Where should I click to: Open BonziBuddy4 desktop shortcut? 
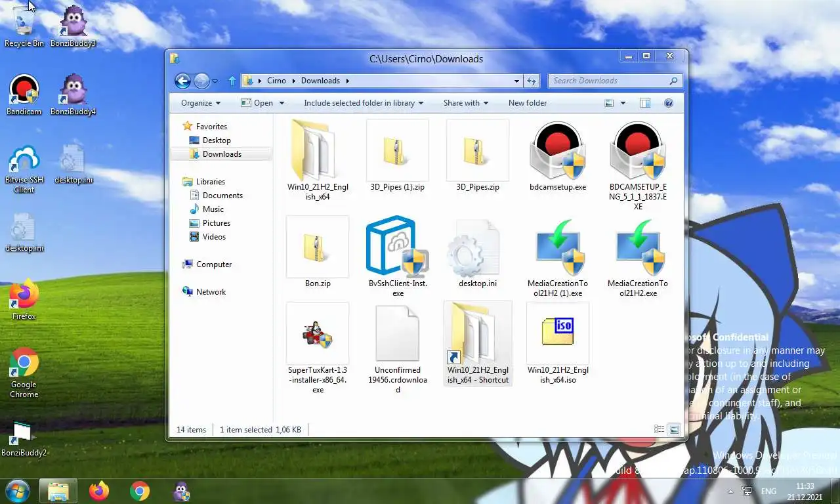[73, 95]
